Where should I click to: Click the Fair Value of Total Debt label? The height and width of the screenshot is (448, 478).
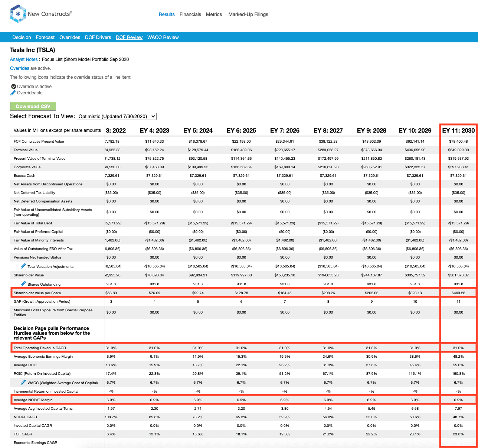click(x=33, y=223)
